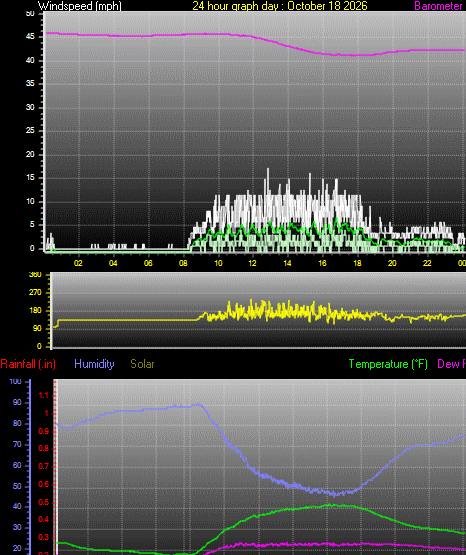Image resolution: width=466 pixels, height=555 pixels.
Task: Click the 15 mark on windspeed axis
Action: [30, 178]
